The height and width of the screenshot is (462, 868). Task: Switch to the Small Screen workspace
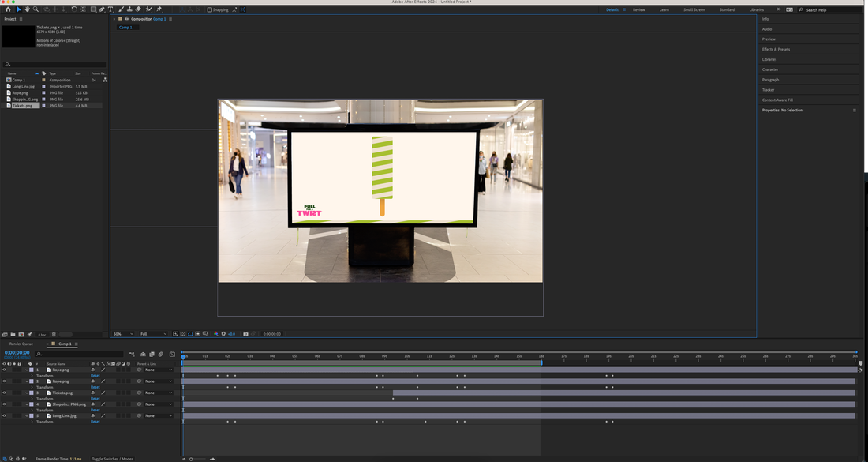tap(694, 9)
